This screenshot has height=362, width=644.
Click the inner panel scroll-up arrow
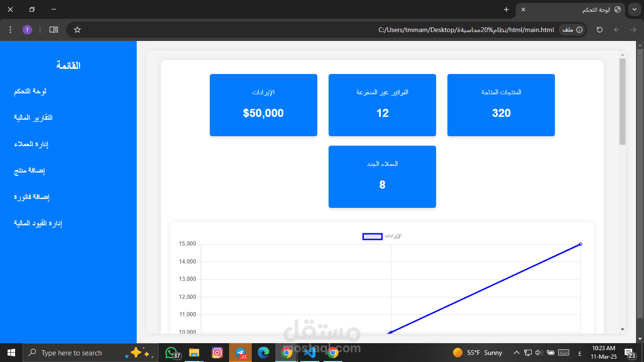click(x=622, y=55)
